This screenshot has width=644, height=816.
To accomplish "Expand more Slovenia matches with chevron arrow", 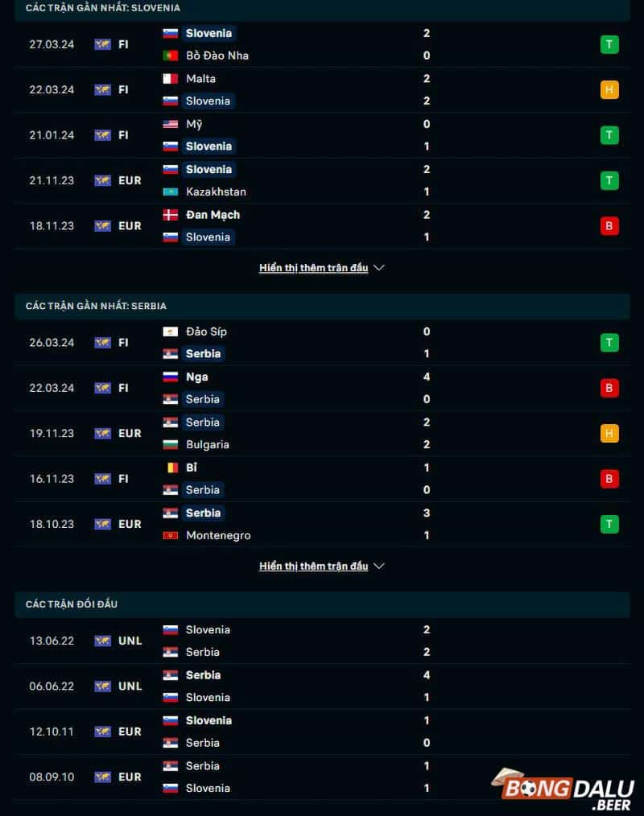I will [380, 268].
